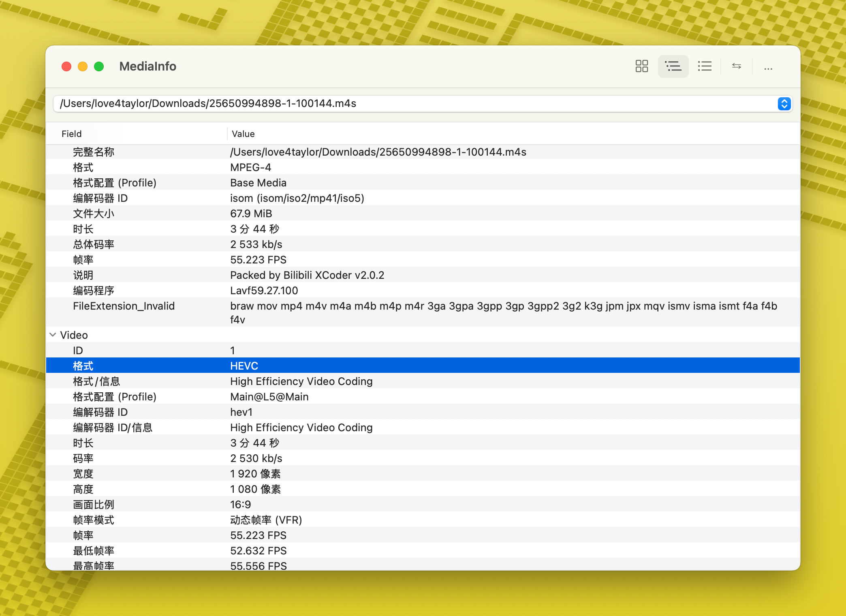Click the Value column header
The width and height of the screenshot is (846, 616).
click(243, 134)
